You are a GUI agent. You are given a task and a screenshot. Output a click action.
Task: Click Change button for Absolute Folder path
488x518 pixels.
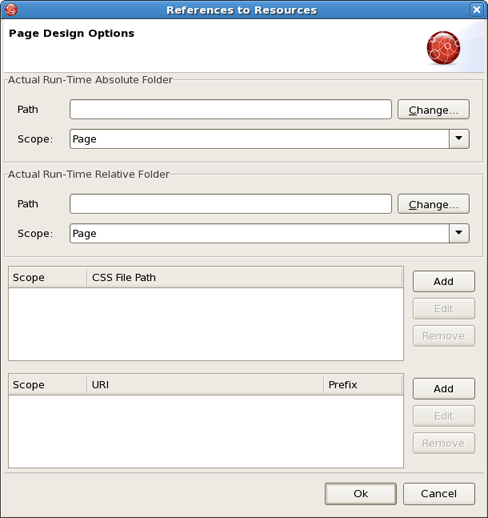coord(433,109)
